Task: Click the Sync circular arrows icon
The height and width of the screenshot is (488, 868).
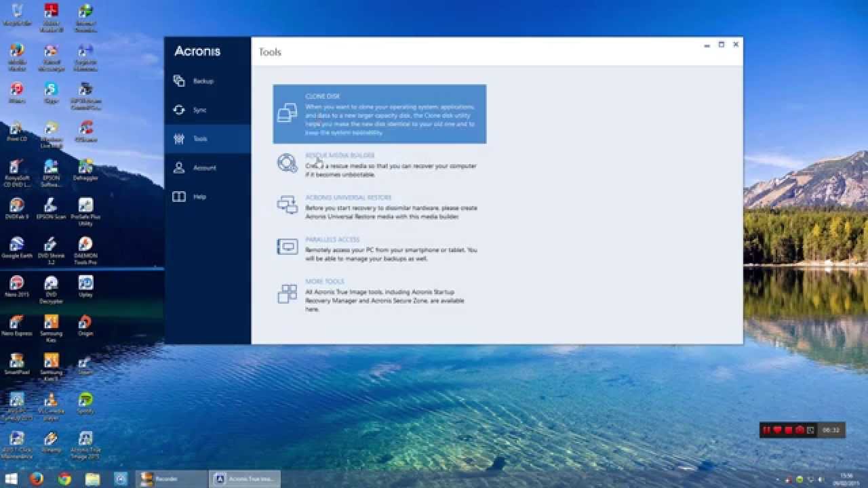Action: [179, 110]
